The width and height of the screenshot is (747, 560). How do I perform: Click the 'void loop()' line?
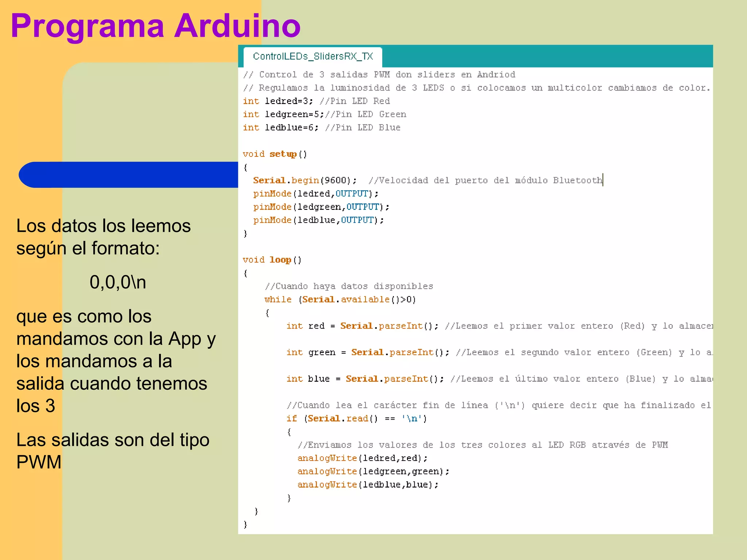coord(272,260)
